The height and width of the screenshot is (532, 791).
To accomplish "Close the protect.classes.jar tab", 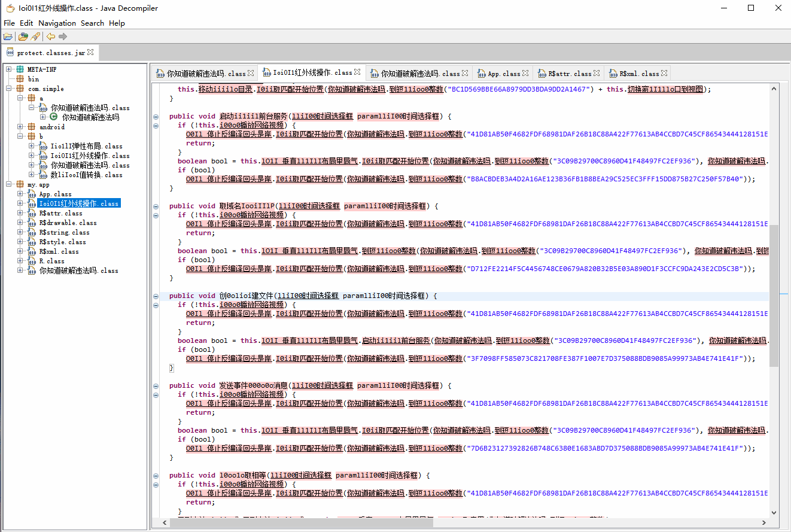I will 91,53.
